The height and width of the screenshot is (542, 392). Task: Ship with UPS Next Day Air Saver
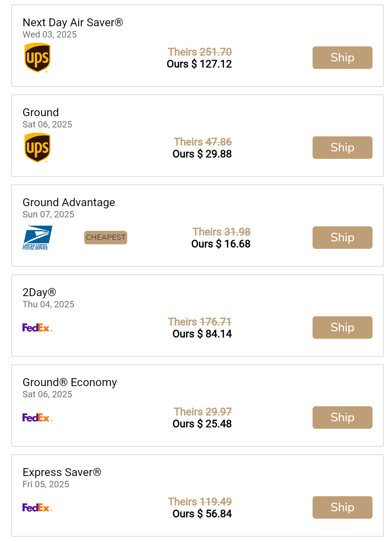342,58
